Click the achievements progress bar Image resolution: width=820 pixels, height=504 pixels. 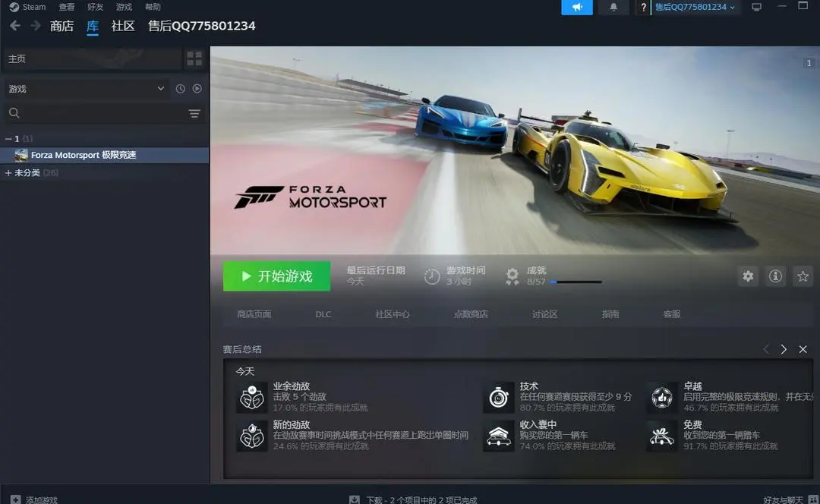[x=576, y=282]
